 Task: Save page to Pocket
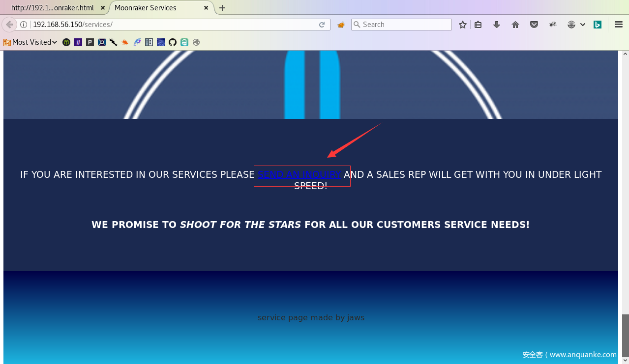tap(534, 25)
